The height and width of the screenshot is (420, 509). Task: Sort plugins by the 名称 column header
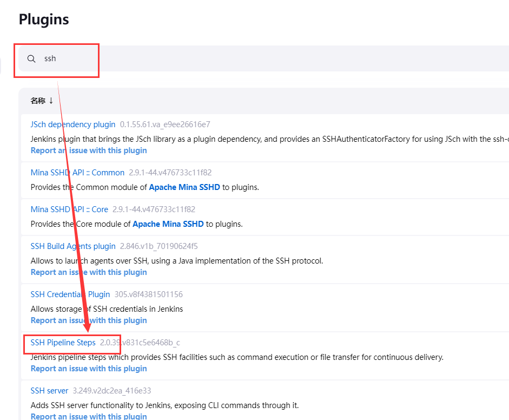(x=42, y=101)
